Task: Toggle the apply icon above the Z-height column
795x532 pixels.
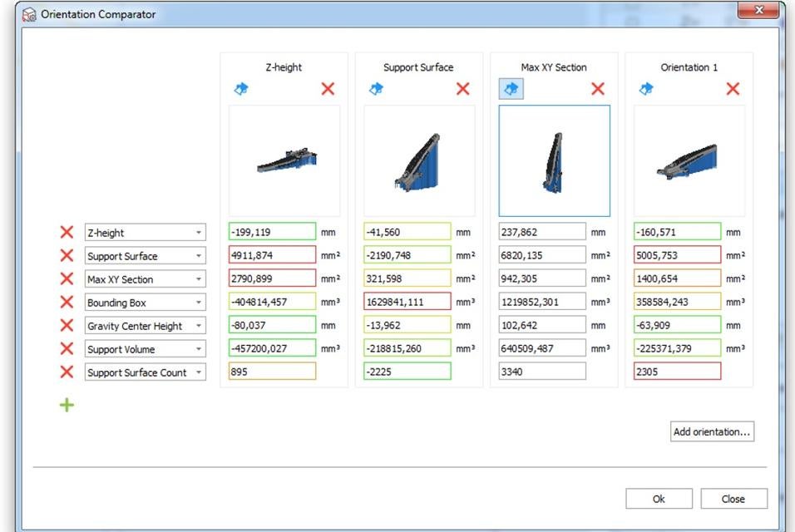Action: click(x=241, y=89)
